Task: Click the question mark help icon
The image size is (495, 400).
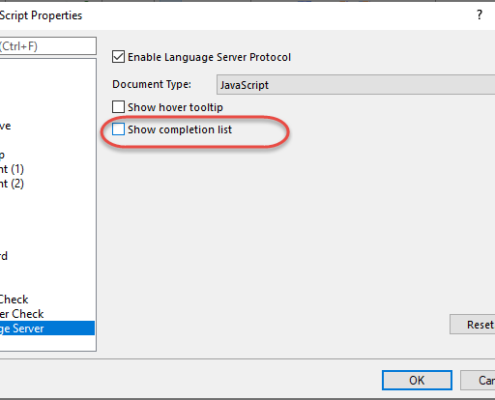Action: tap(479, 15)
